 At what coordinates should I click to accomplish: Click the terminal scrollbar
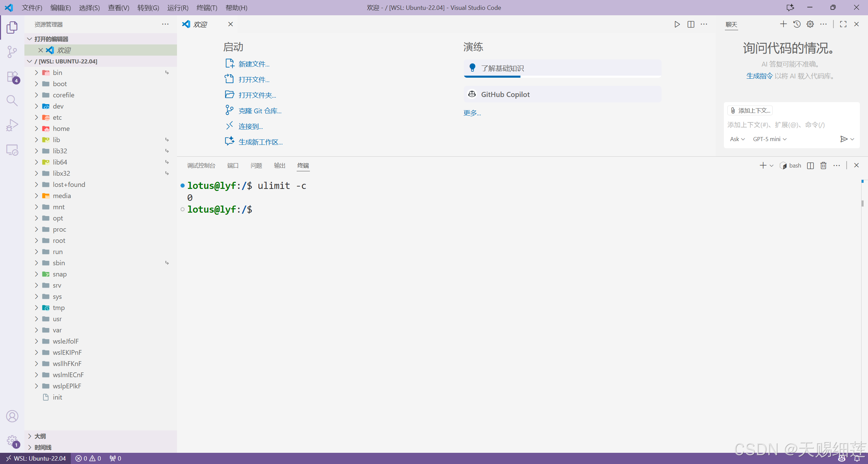tap(862, 204)
